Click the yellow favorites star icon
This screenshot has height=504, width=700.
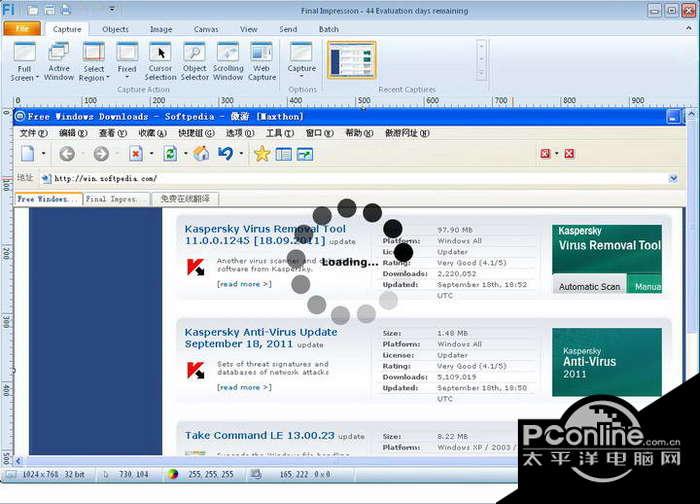pyautogui.click(x=262, y=154)
